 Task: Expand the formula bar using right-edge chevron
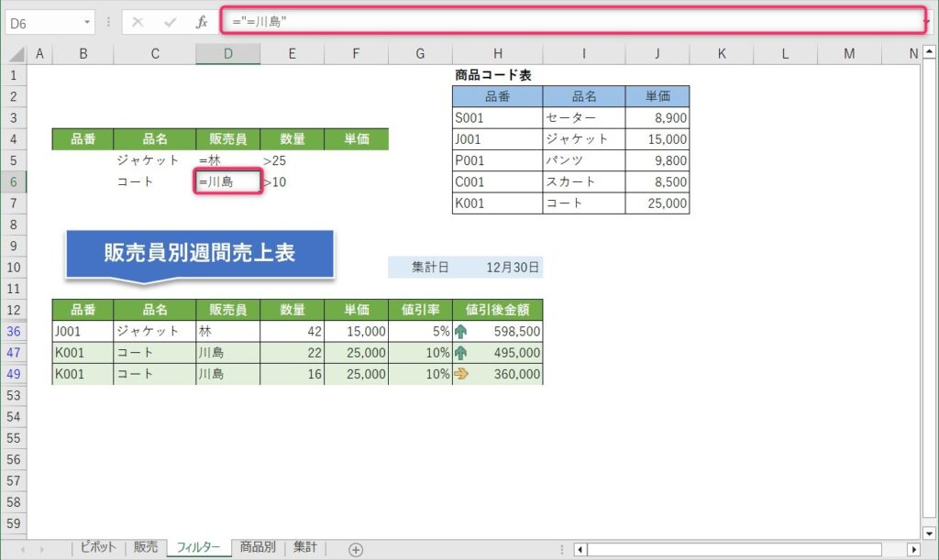point(926,21)
